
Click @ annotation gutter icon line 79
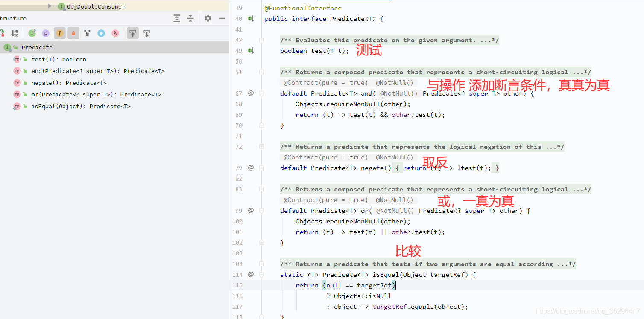(x=251, y=168)
